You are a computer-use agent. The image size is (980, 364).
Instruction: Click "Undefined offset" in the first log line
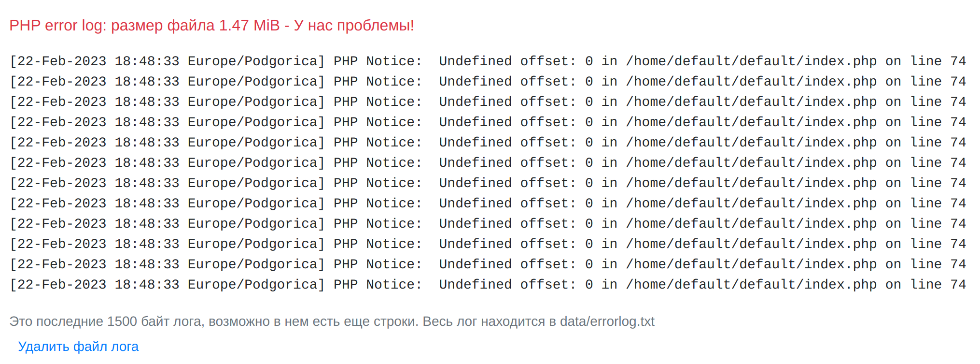(507, 61)
